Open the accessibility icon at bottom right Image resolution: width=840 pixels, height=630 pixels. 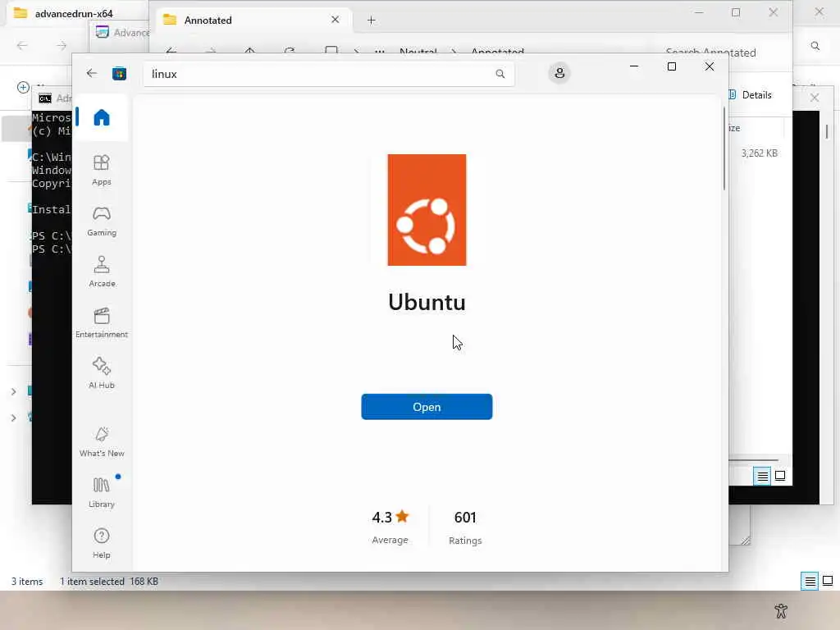[781, 610]
